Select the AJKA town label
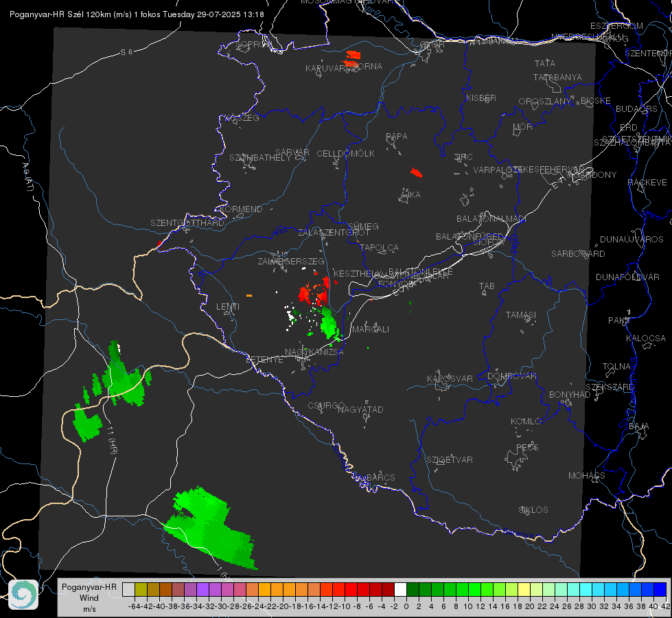 tap(410, 195)
